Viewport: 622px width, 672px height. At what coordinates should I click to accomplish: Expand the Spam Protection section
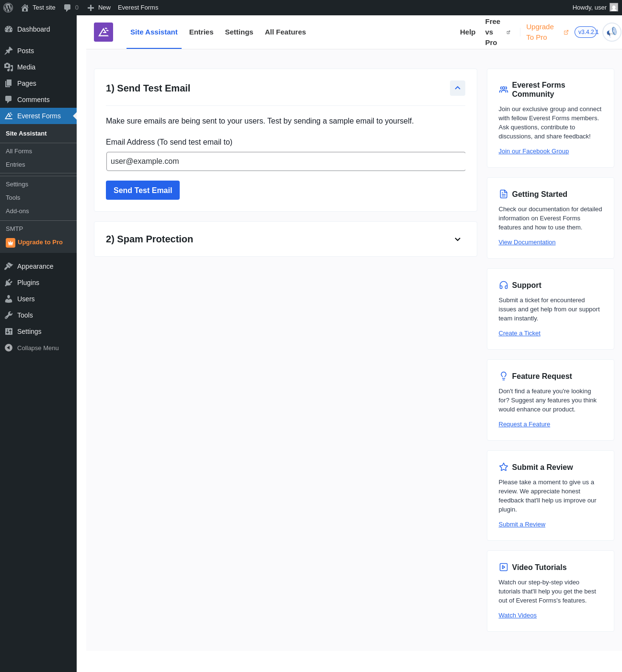(x=458, y=239)
